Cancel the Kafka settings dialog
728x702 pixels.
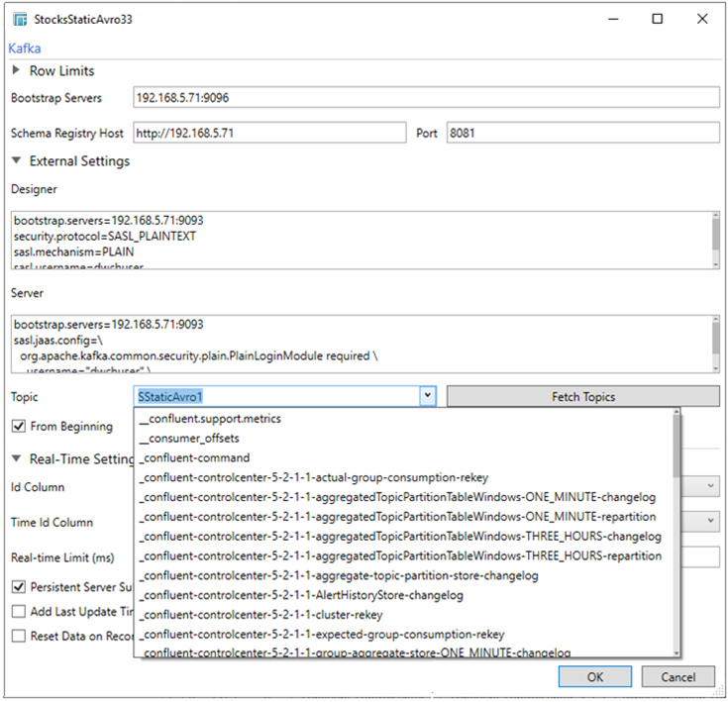(677, 676)
